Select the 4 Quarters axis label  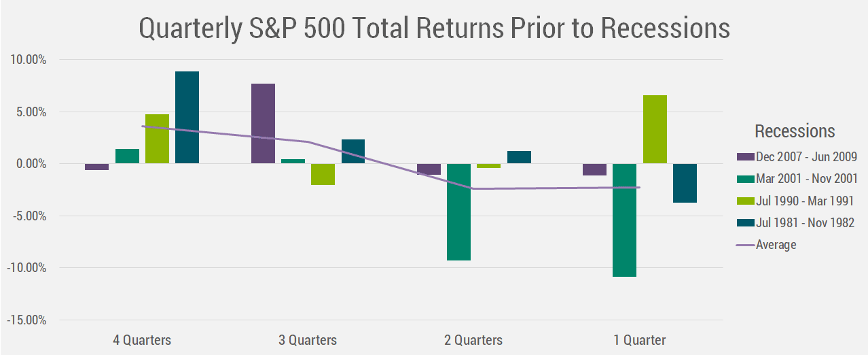tap(142, 339)
